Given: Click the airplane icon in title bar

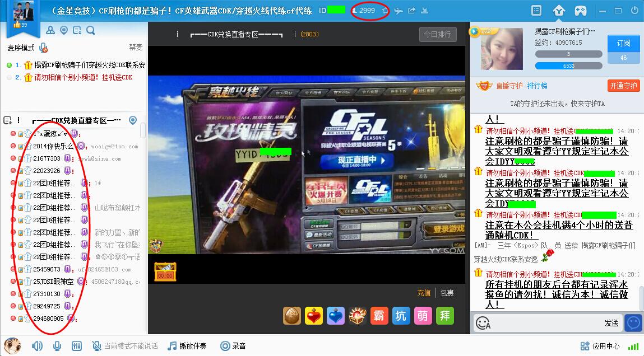Looking at the screenshot, I should pyautogui.click(x=398, y=11).
